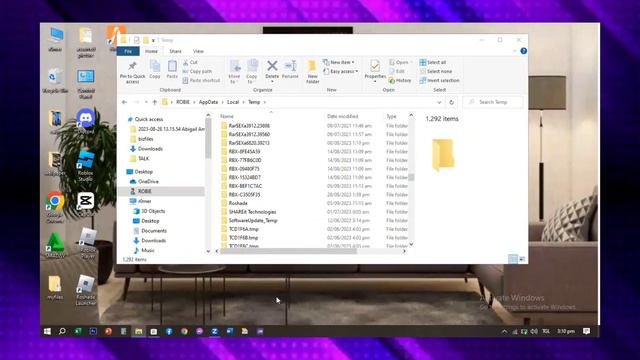Open the File menu tab
The height and width of the screenshot is (360, 640).
[x=128, y=51]
